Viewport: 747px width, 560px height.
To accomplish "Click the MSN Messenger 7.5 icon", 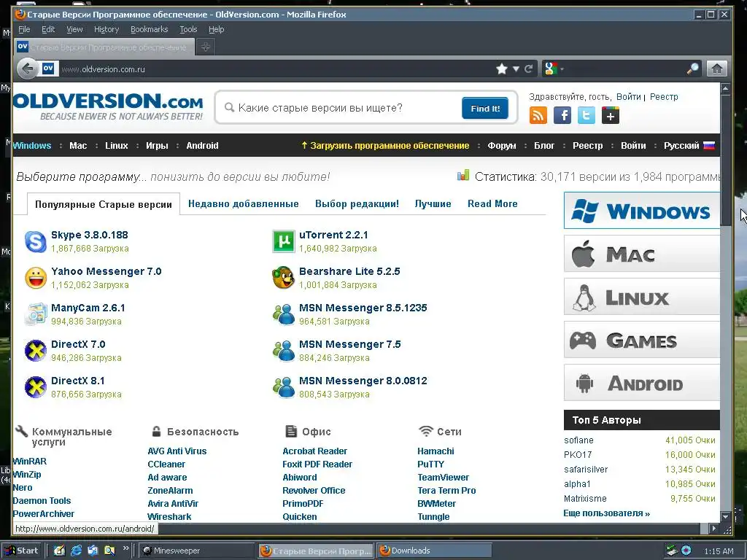I will coord(284,351).
